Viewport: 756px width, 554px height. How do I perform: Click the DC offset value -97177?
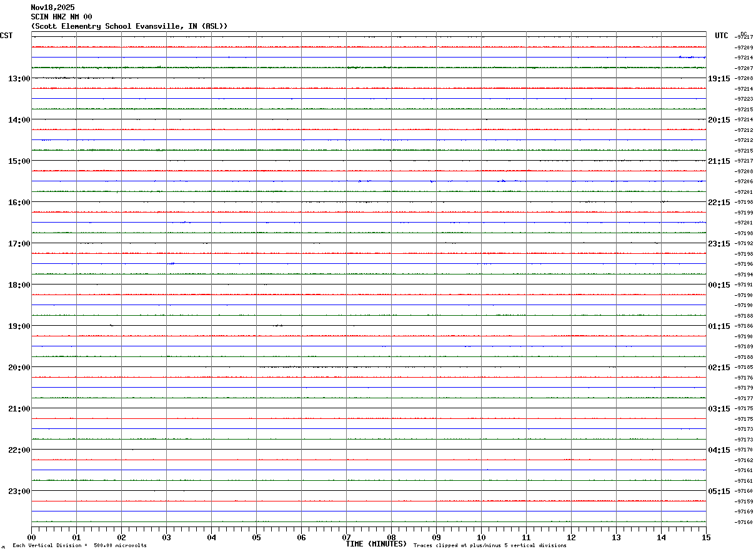[744, 398]
